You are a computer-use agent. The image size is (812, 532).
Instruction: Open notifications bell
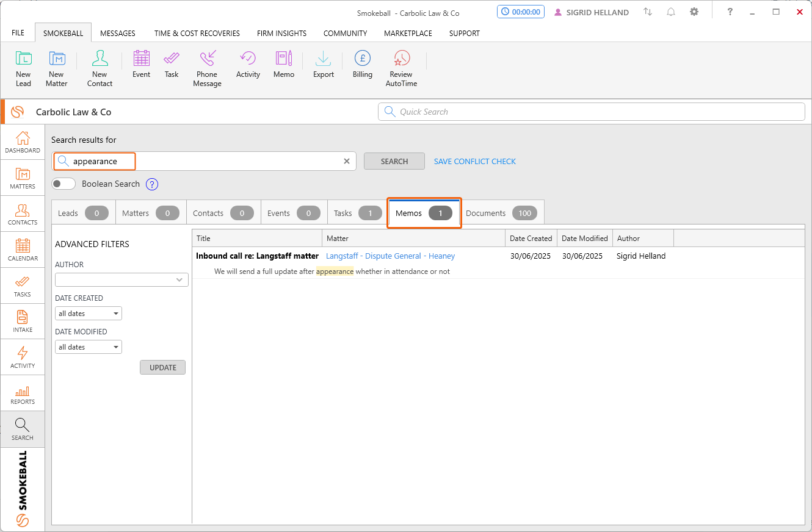pyautogui.click(x=671, y=12)
